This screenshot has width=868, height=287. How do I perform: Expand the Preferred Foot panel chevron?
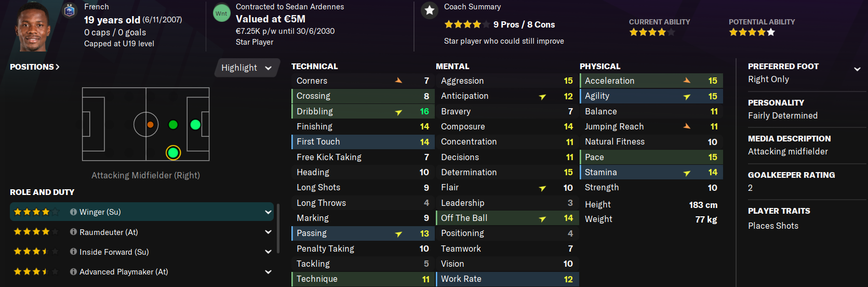tap(857, 69)
